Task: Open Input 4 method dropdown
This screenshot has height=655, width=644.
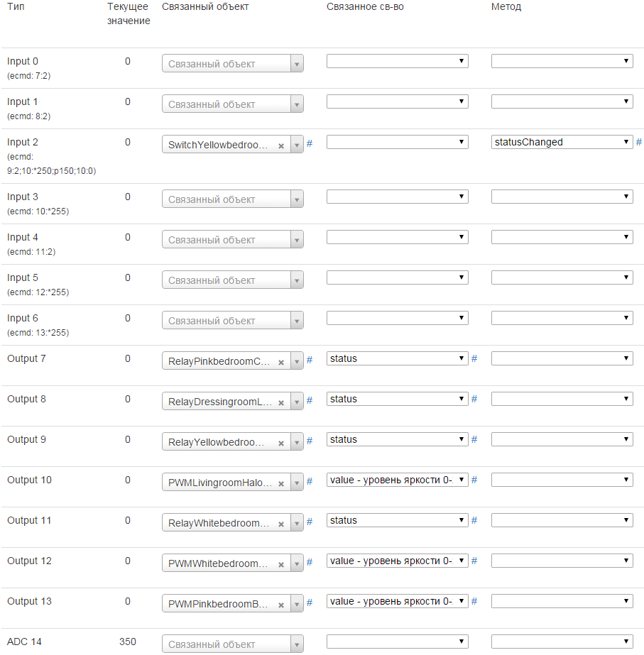Action: click(x=562, y=237)
